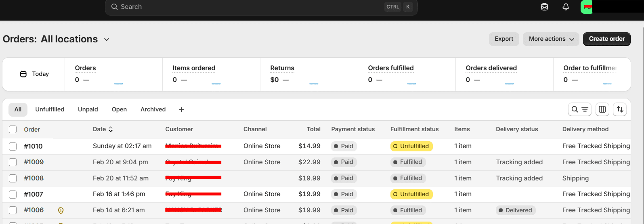
Task: Switch to the Archived tab
Action: click(x=153, y=109)
